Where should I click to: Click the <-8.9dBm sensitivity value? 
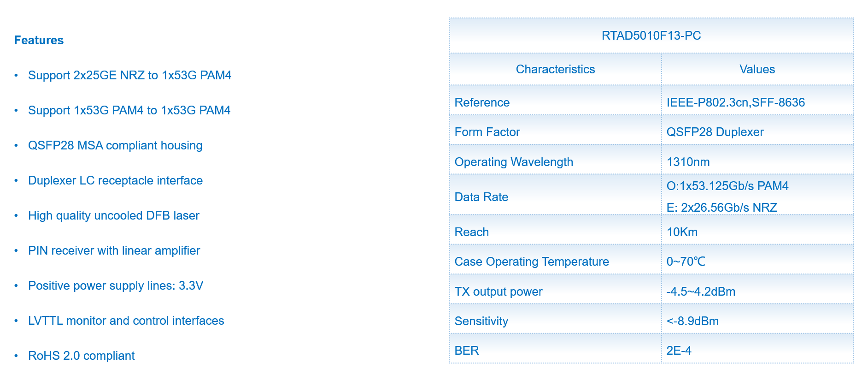point(692,321)
